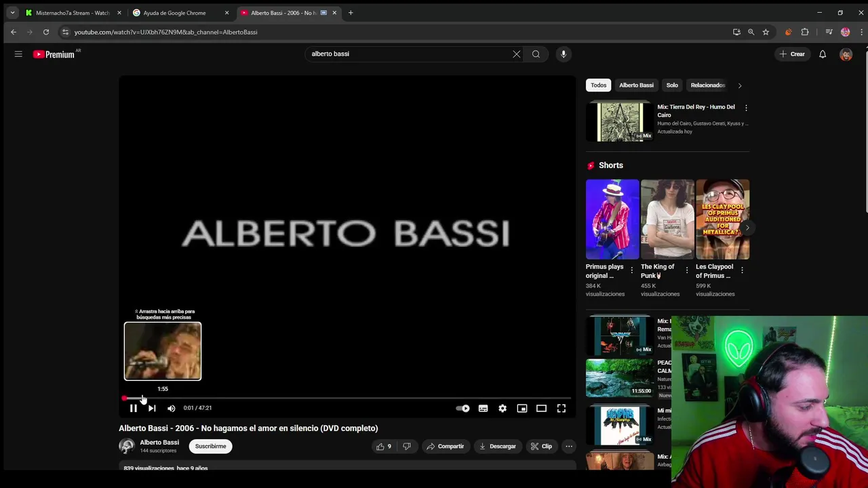Select the Relacionados filter chip

coord(708,85)
